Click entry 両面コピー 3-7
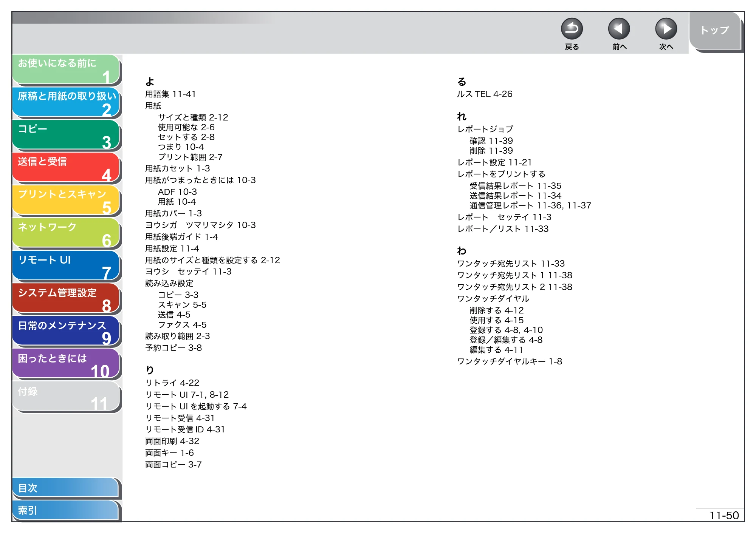 point(174,465)
